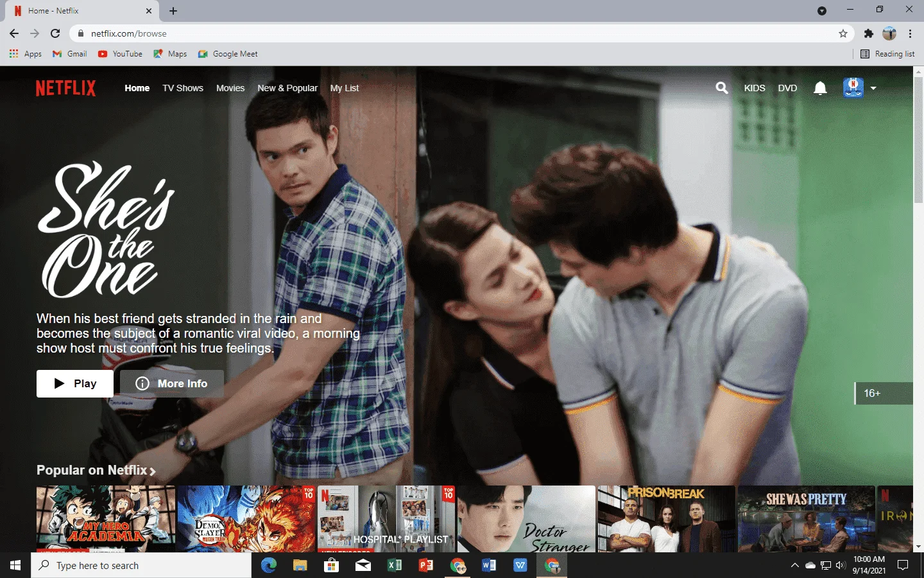The image size is (924, 578).
Task: Open Chrome extensions puzzle icon
Action: [869, 33]
